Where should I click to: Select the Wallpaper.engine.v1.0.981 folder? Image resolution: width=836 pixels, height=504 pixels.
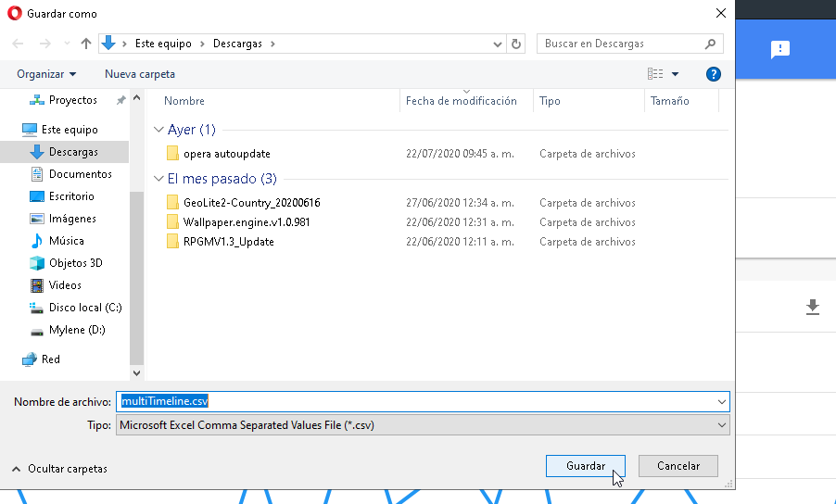pyautogui.click(x=247, y=222)
